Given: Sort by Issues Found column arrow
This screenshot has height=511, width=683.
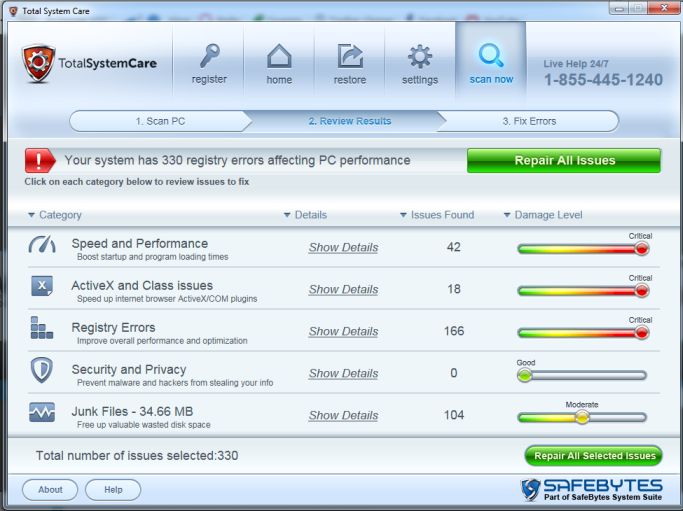Looking at the screenshot, I should tap(403, 215).
